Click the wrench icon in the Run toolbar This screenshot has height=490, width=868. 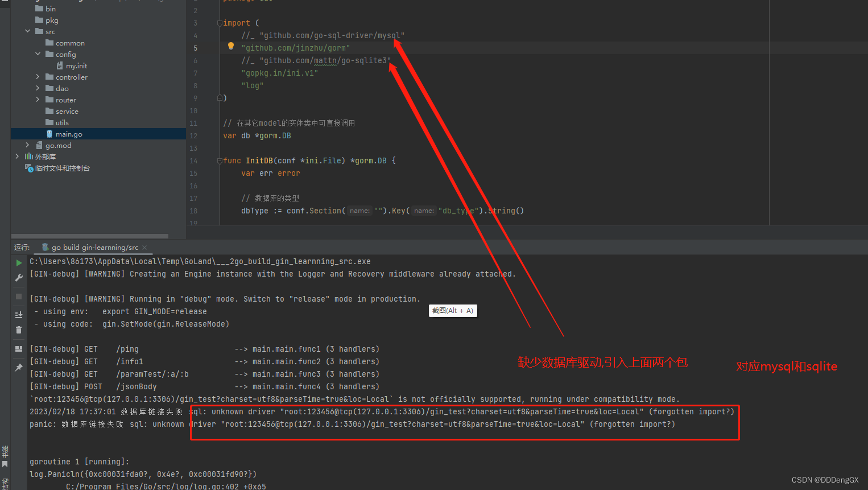tap(19, 278)
